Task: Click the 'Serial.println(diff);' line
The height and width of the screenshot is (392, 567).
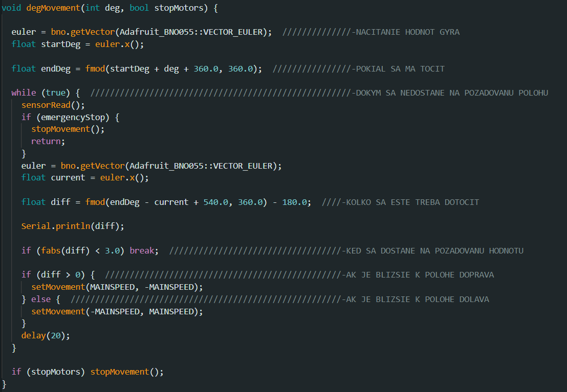Action: click(73, 226)
